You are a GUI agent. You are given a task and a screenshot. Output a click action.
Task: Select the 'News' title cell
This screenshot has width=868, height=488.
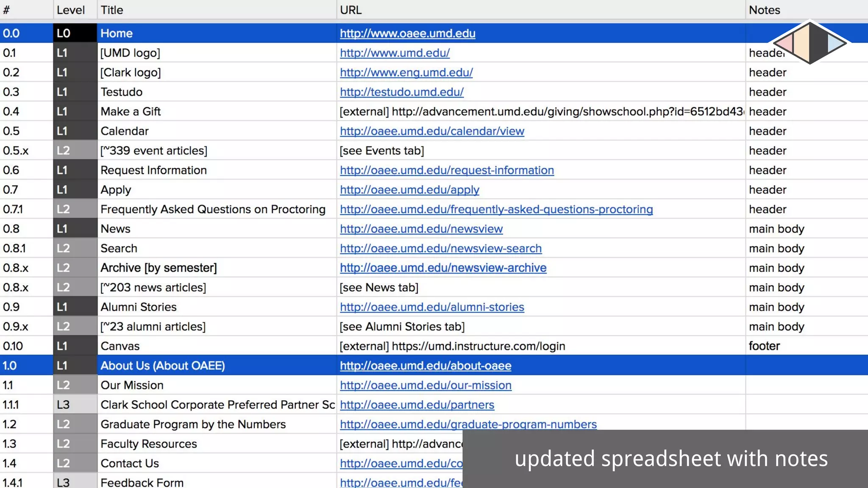(217, 229)
